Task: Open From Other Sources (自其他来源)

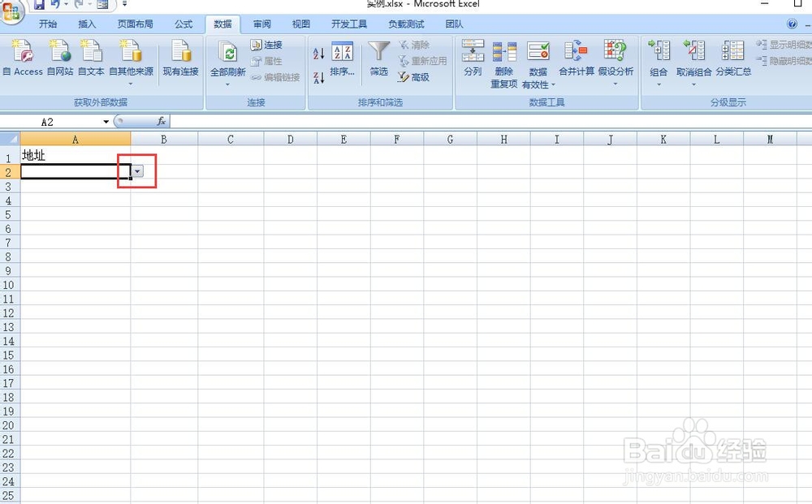Action: (131, 62)
